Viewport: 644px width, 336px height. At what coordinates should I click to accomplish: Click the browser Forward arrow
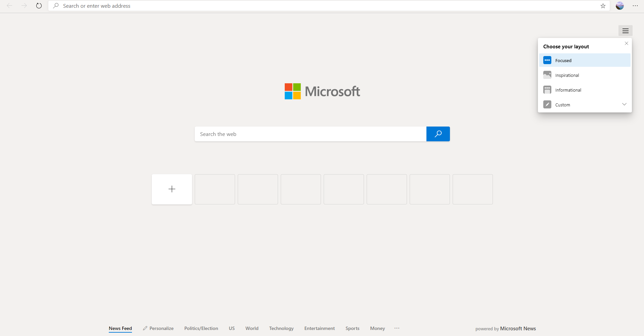coord(24,6)
